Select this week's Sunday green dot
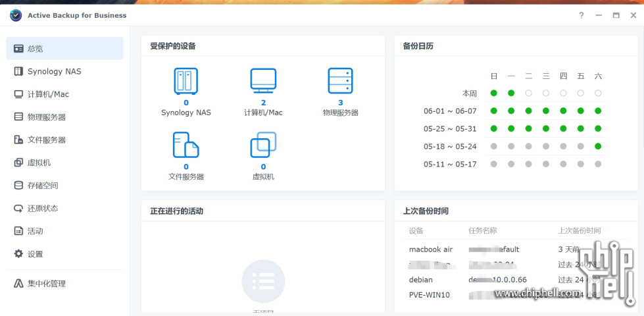 (493, 93)
